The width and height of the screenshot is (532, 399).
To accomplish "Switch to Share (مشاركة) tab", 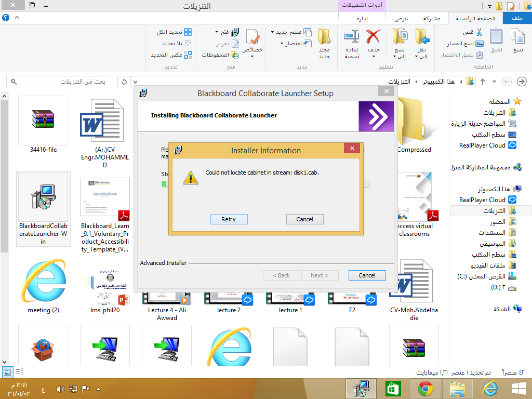I will tap(432, 18).
